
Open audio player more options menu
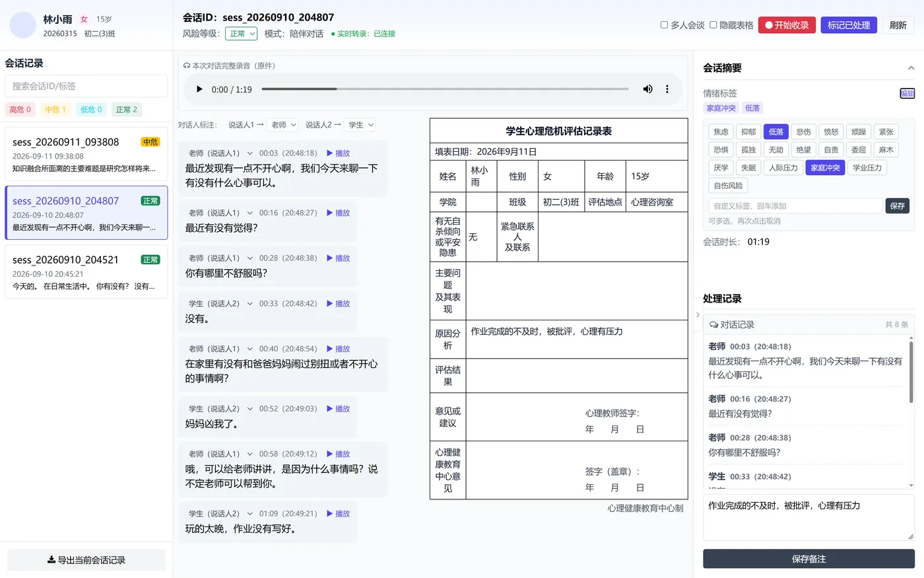point(667,89)
